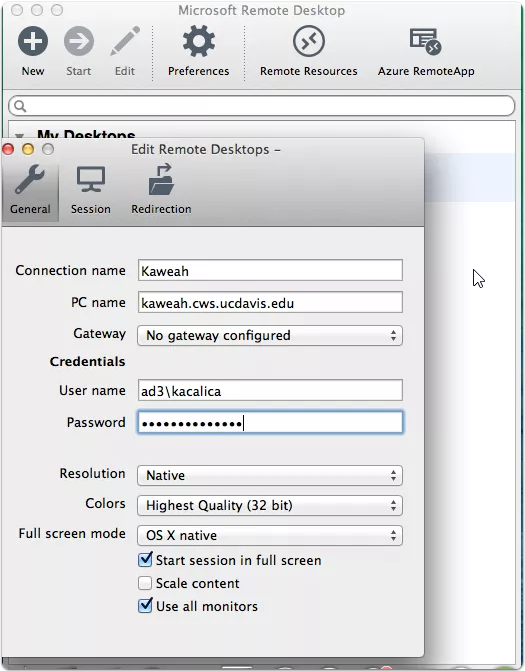The height and width of the screenshot is (671, 525).
Task: Open the Gateway dropdown
Action: click(270, 335)
